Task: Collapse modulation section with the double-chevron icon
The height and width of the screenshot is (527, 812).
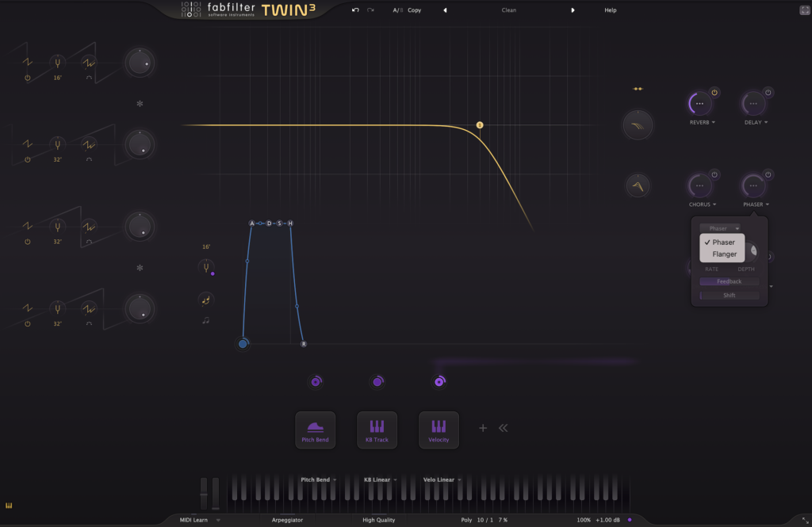Action: coord(503,428)
